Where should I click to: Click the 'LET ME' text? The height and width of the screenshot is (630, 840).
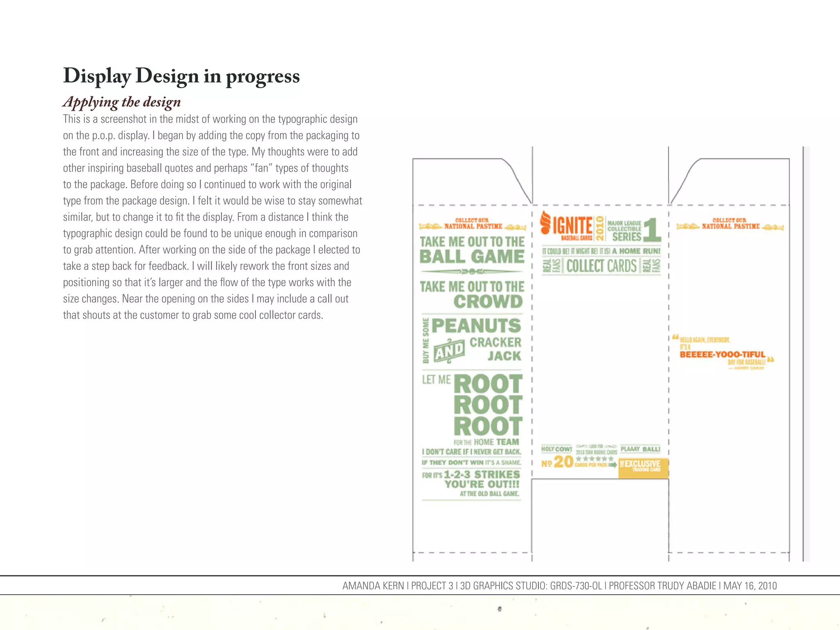pyautogui.click(x=436, y=379)
